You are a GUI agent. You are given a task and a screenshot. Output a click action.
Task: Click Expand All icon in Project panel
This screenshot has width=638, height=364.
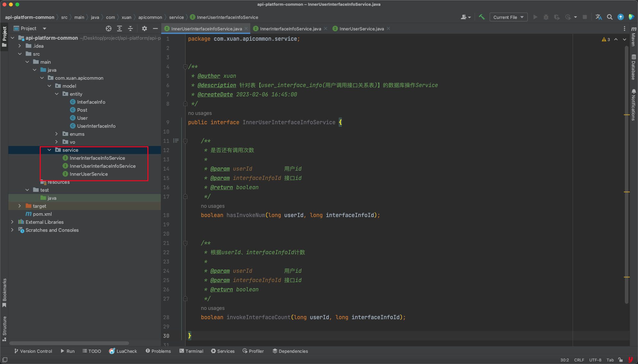pos(120,28)
